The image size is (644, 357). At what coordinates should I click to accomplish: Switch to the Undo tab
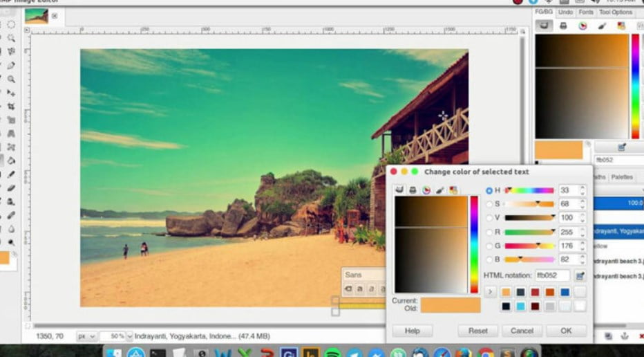point(565,12)
